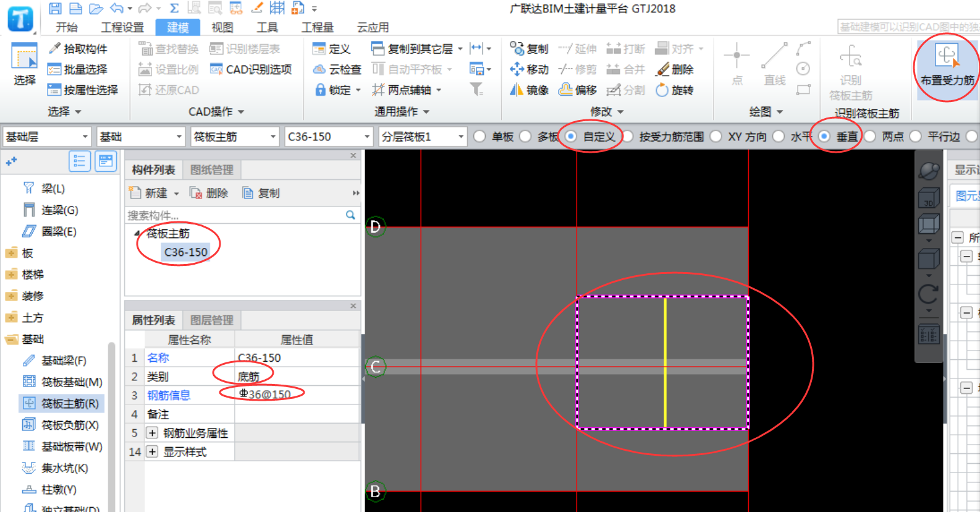Open the C36-150 component dropdown

tap(329, 137)
